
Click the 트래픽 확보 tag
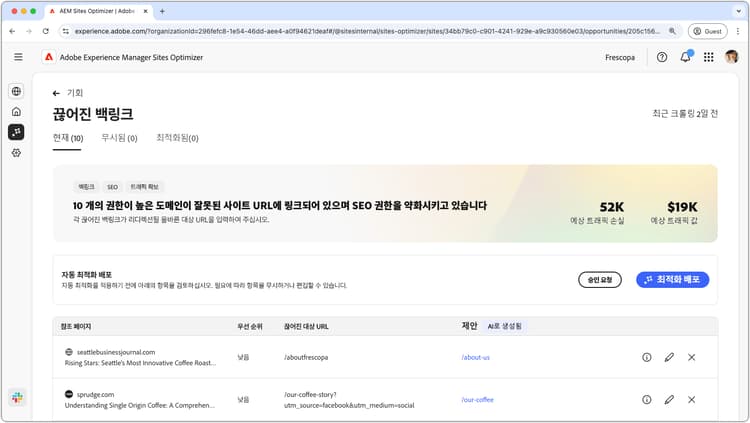pyautogui.click(x=144, y=187)
